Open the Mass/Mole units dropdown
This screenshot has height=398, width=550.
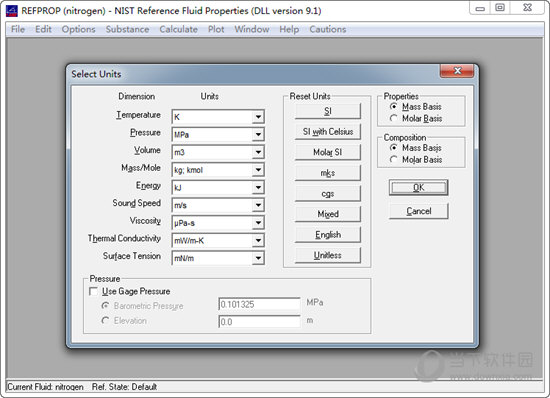tap(258, 170)
